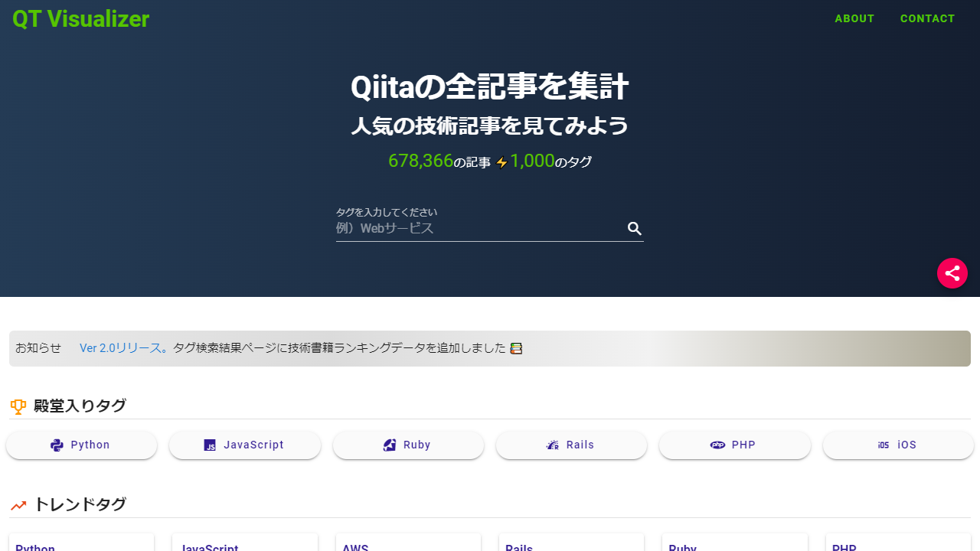Click the trending arrow icon beside トレンドタグ
The height and width of the screenshot is (551, 980).
click(18, 505)
